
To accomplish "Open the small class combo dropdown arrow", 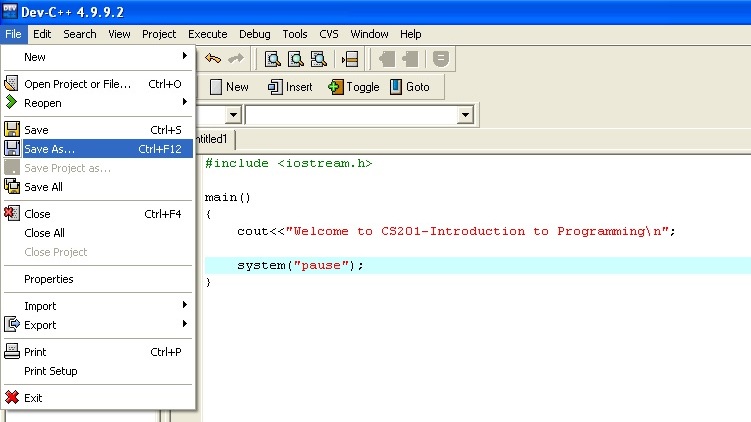I will (x=233, y=114).
